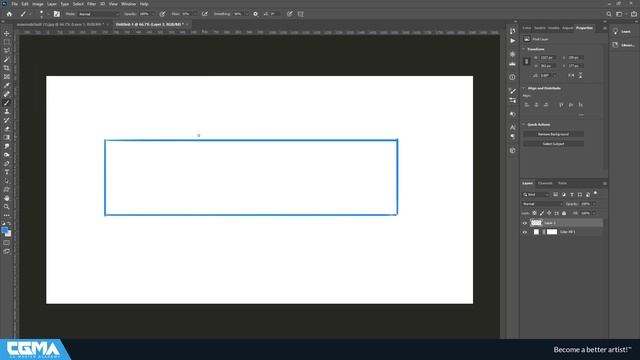Viewport: 640px width, 360px height.
Task: Toggle lock transparent pixels
Action: click(534, 213)
